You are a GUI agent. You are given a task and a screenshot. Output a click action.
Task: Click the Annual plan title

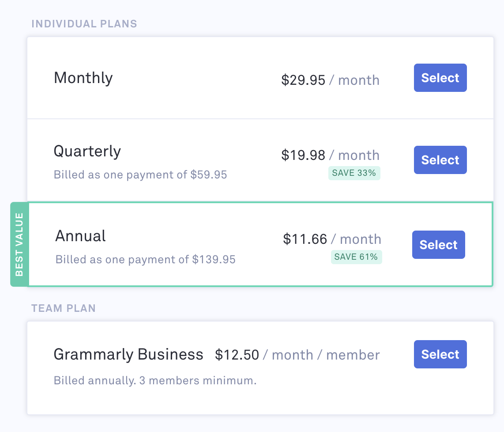(x=81, y=236)
